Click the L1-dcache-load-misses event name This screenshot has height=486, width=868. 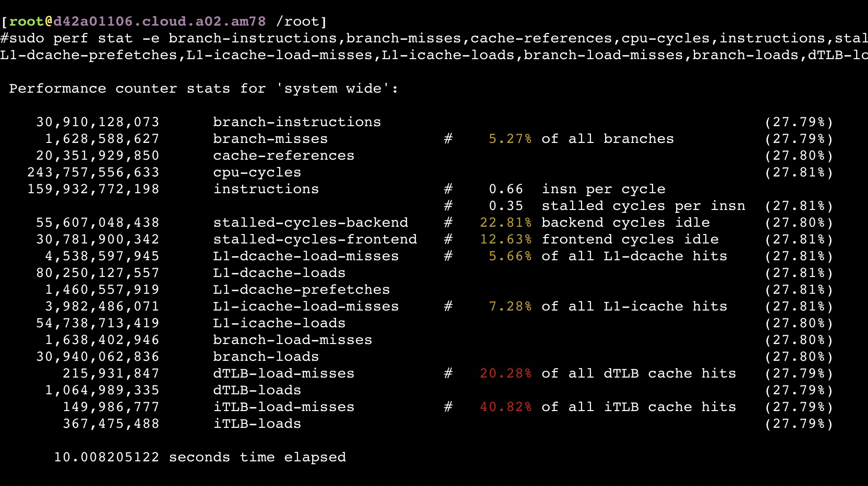tap(306, 256)
